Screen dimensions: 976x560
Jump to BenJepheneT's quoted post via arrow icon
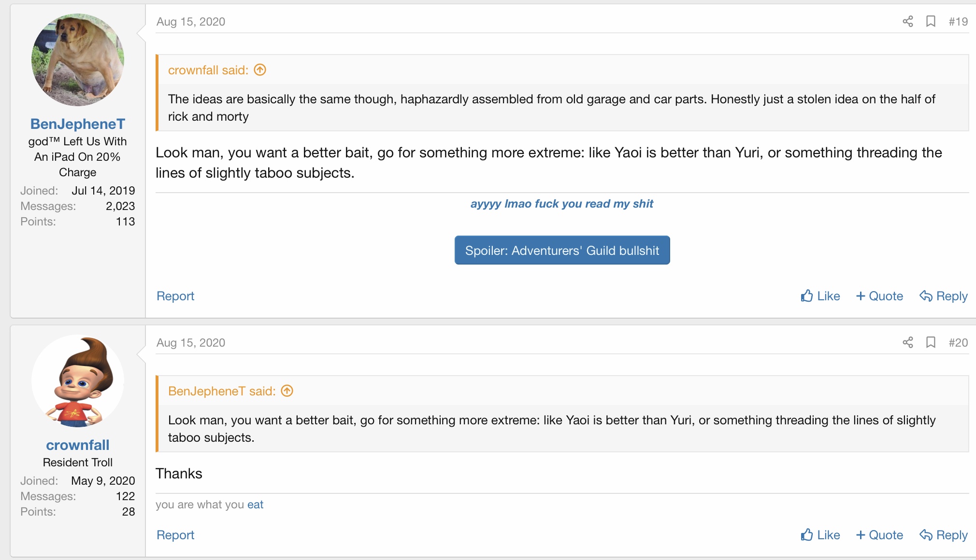pos(287,391)
